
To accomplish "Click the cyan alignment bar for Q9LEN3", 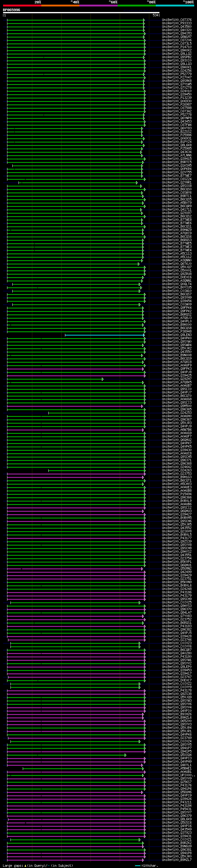I will pos(105,335).
